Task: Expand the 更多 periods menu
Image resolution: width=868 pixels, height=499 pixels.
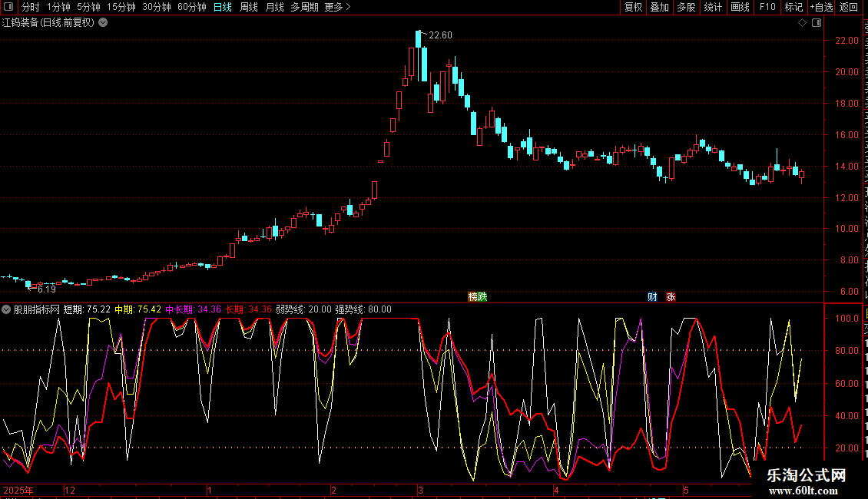Action: (x=337, y=7)
